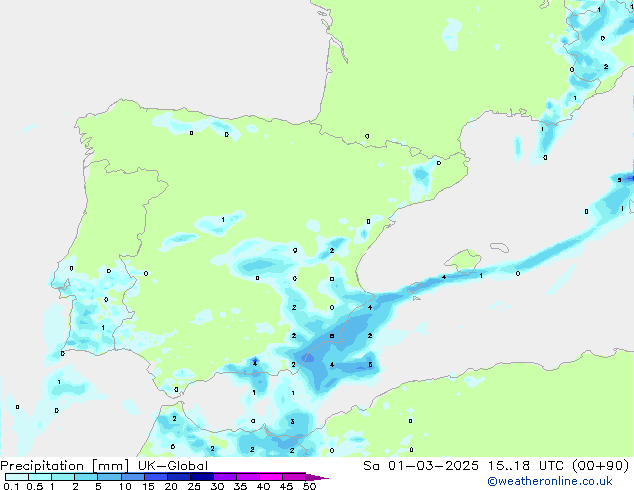Click the weatheronline.co.uk copyright link

click(x=550, y=481)
